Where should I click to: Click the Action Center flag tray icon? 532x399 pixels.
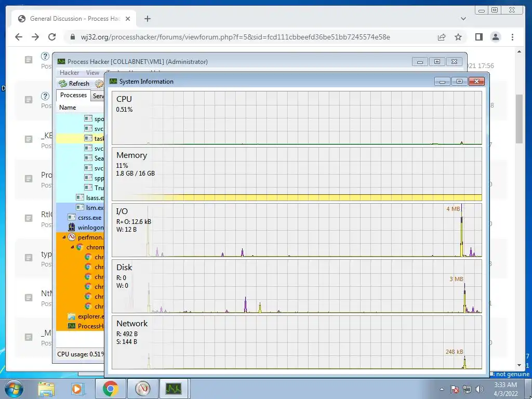point(454,389)
